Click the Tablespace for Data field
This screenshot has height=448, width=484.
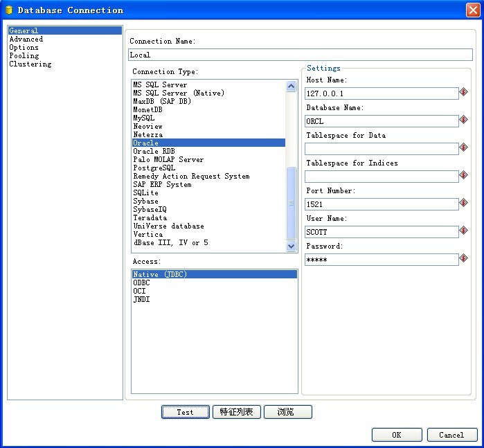[x=382, y=149]
